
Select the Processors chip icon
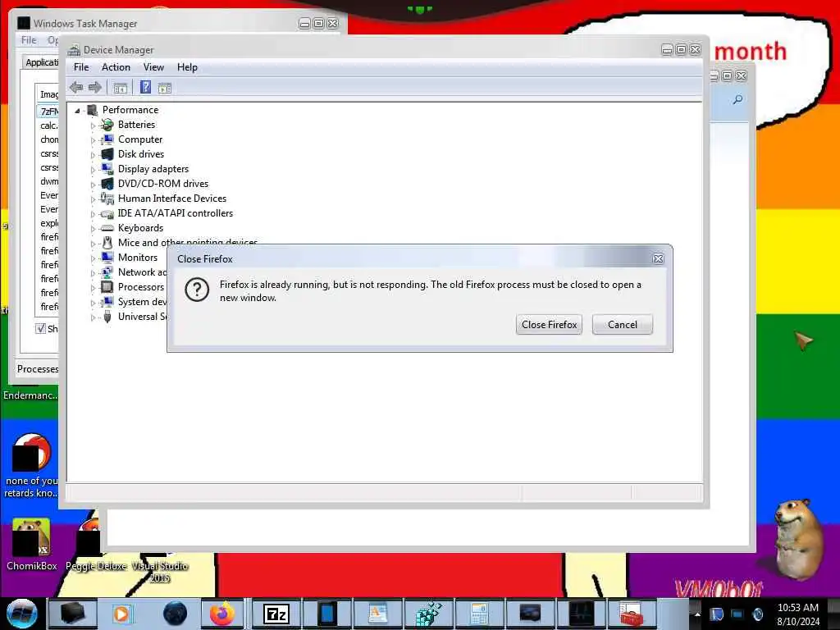point(107,286)
